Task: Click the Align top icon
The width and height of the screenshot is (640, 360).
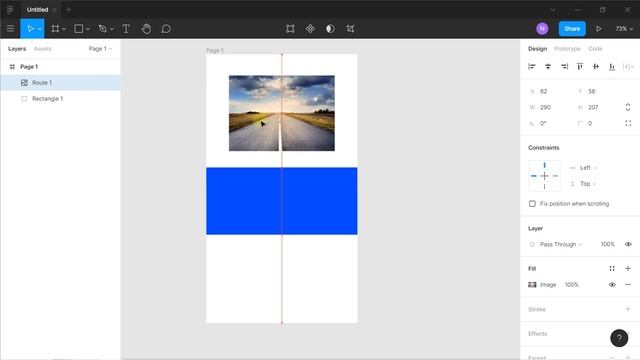Action: [x=580, y=67]
